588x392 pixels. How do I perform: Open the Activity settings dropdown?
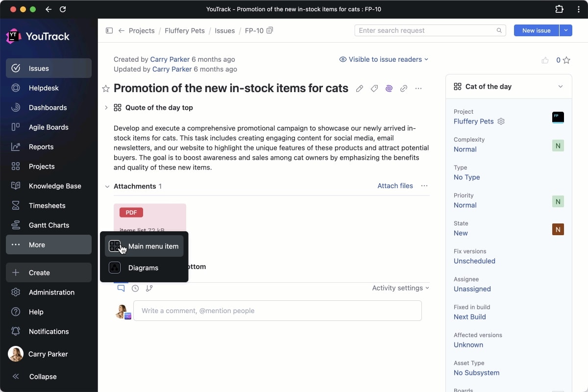[x=400, y=288]
